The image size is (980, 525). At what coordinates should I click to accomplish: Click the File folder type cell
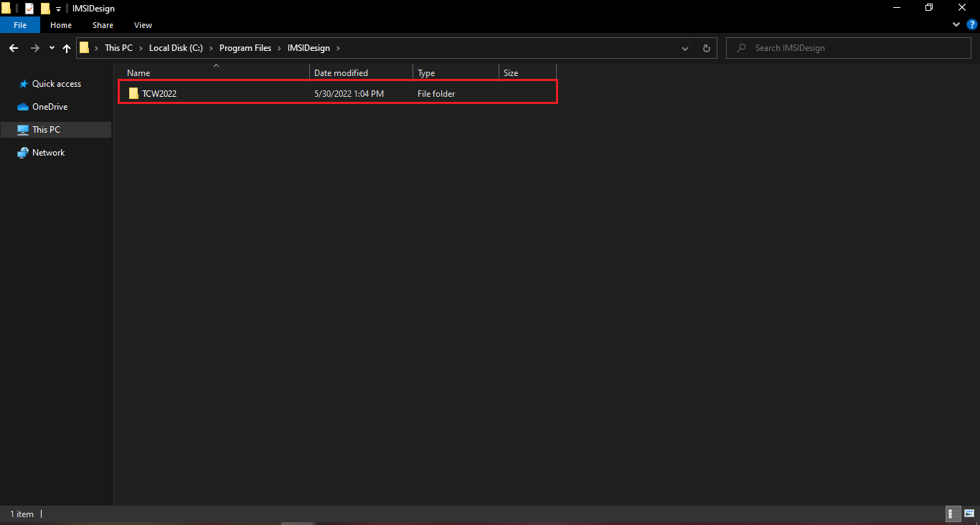point(436,94)
